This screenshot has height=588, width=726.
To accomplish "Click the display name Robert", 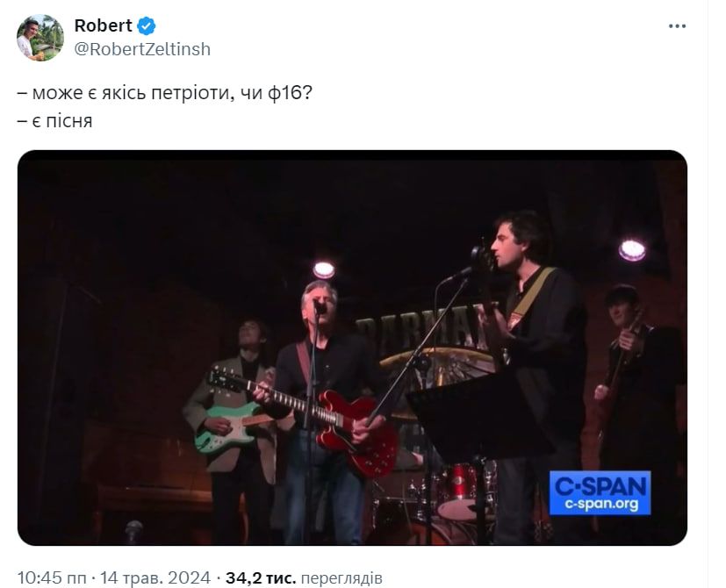I will pos(103,26).
